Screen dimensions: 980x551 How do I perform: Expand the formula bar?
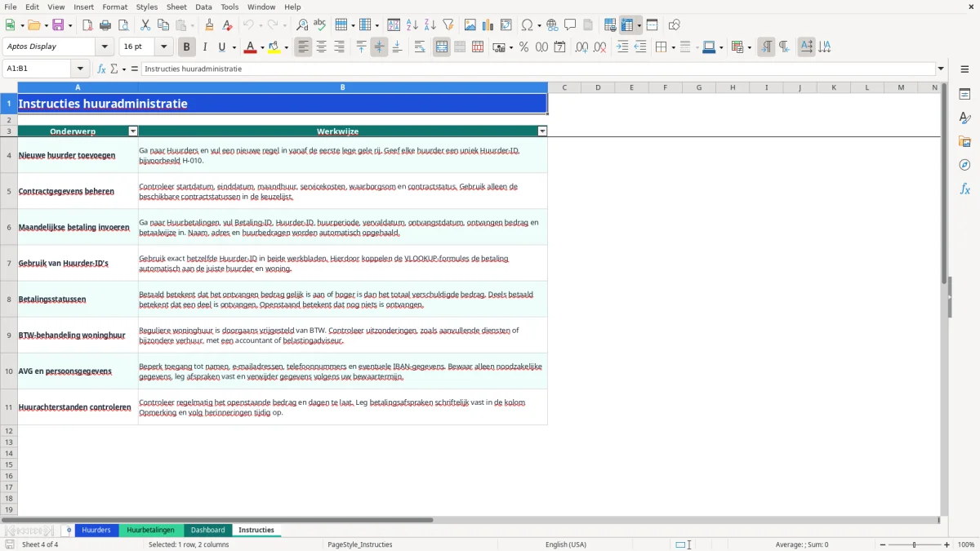[x=941, y=69]
